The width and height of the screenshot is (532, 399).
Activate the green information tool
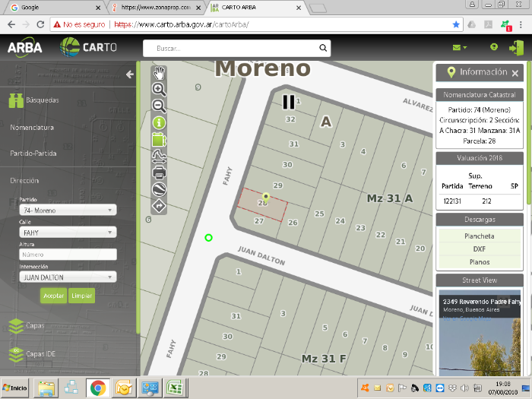[159, 123]
